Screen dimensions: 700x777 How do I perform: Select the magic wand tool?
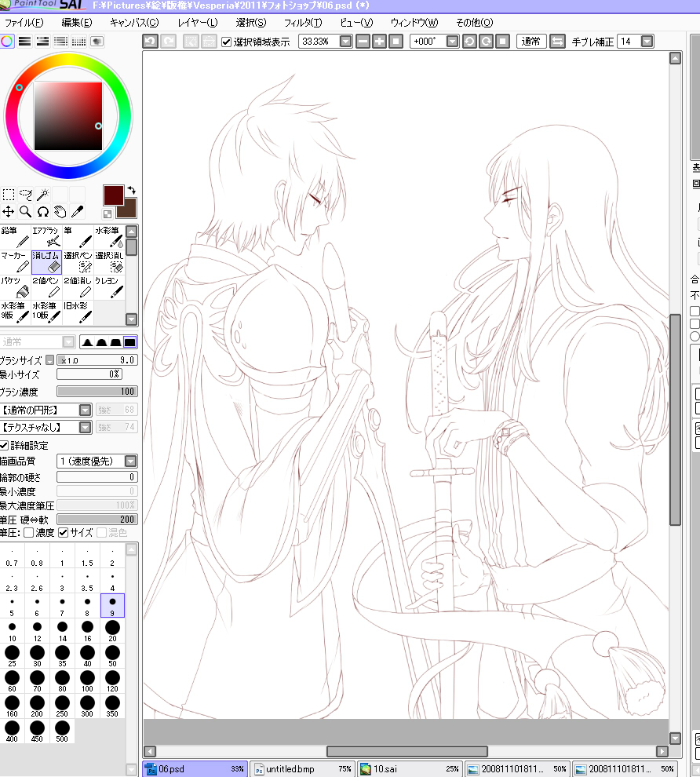42,195
